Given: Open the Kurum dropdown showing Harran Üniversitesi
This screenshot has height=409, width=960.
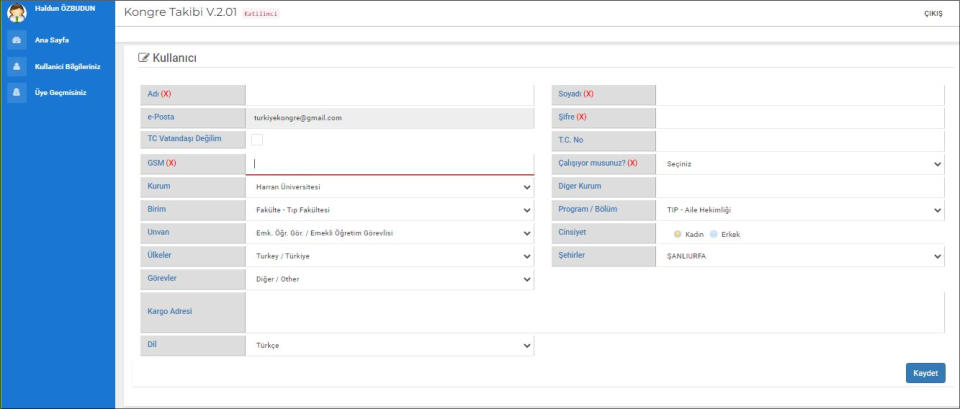Looking at the screenshot, I should pyautogui.click(x=389, y=187).
